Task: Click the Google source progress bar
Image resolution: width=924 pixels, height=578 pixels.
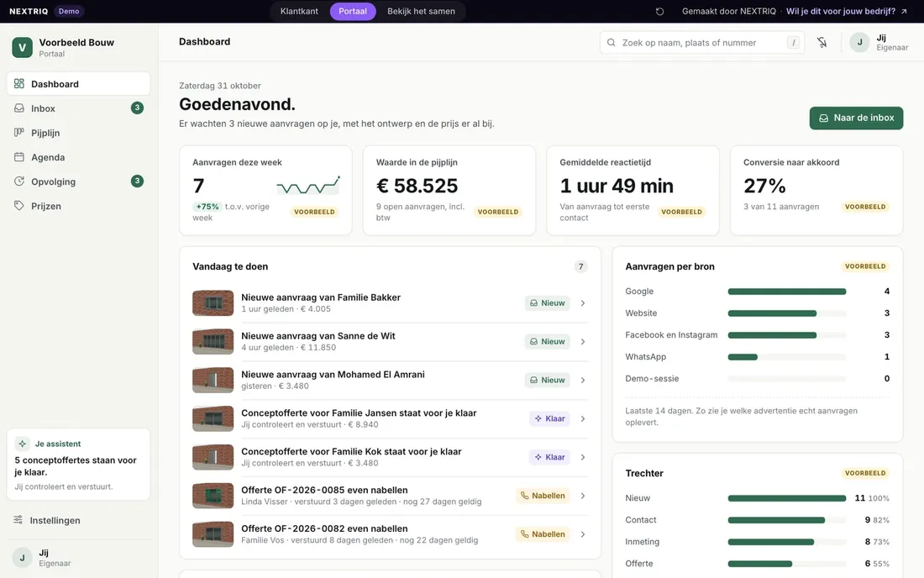Action: 787,292
